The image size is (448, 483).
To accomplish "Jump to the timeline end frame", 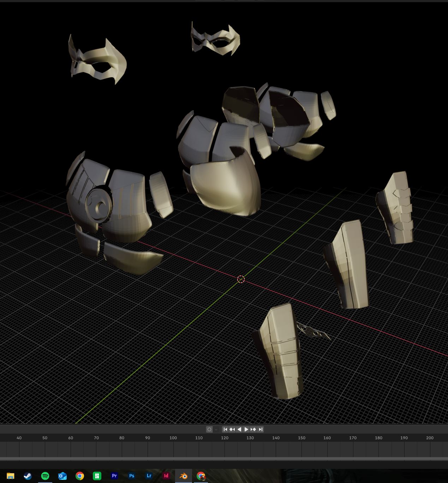I will pyautogui.click(x=261, y=429).
